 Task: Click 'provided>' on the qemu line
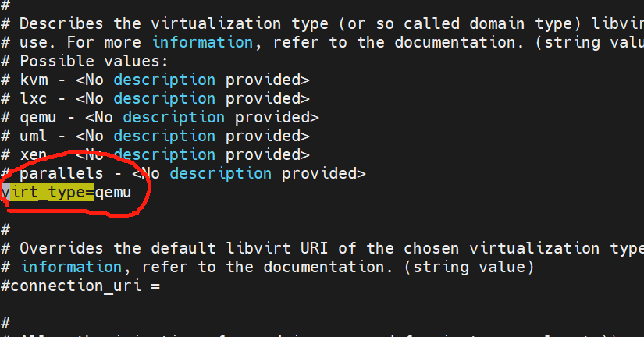[x=277, y=117]
